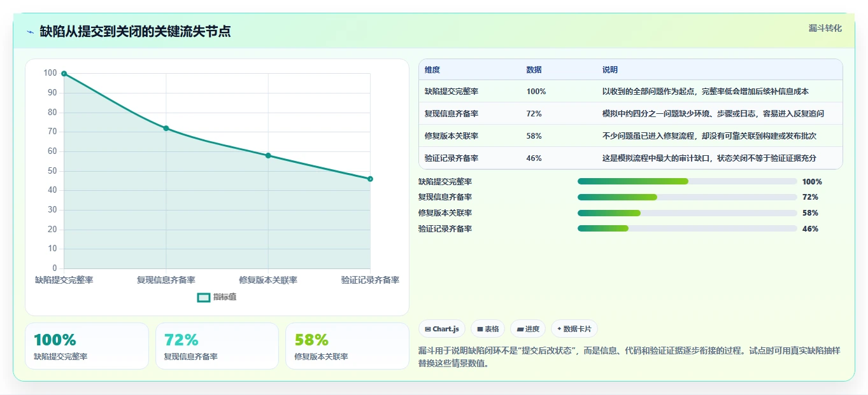This screenshot has width=868, height=395.
Task: Click the 修复版本关联率 x-axis label
Action: click(x=268, y=280)
